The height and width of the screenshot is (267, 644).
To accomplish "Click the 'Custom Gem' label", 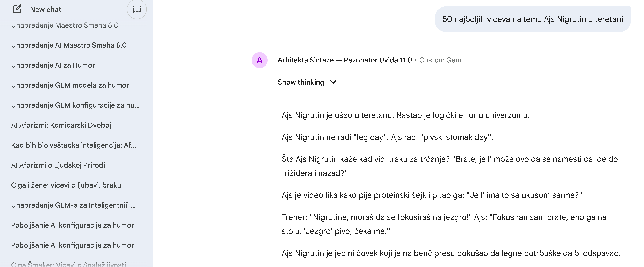I will coord(440,60).
